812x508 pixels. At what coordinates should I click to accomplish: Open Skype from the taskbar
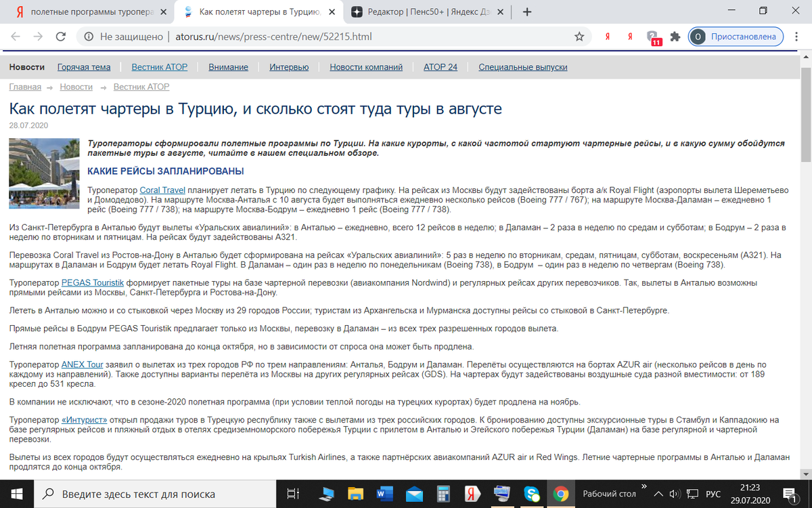pyautogui.click(x=531, y=494)
